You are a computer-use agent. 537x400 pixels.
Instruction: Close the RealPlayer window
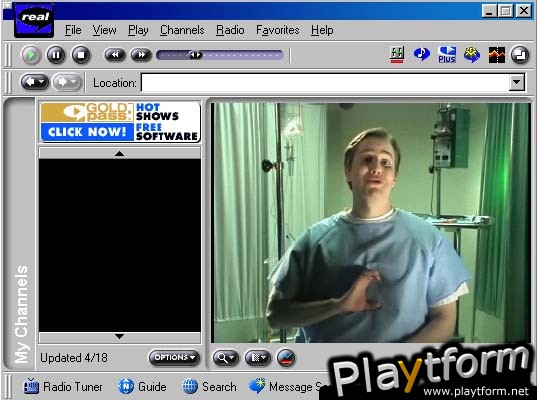[x=524, y=11]
